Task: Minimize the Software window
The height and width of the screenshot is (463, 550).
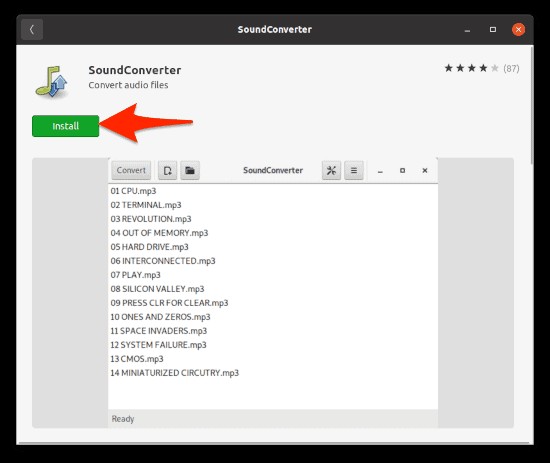Action: click(x=467, y=30)
